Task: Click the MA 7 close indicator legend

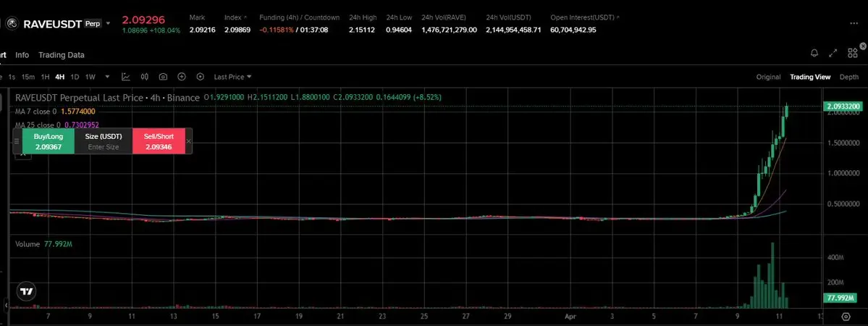Action: [55, 112]
